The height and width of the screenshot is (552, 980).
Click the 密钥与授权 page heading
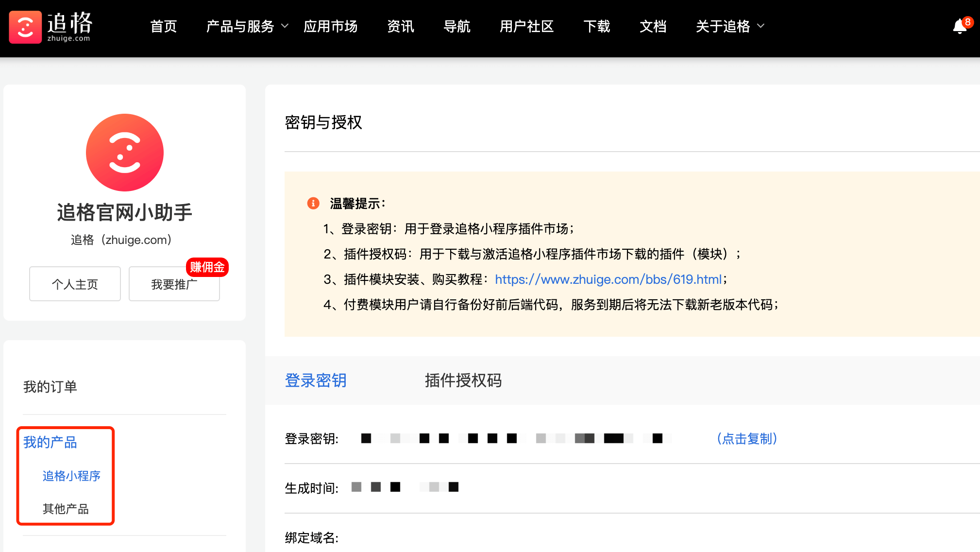[x=323, y=122]
